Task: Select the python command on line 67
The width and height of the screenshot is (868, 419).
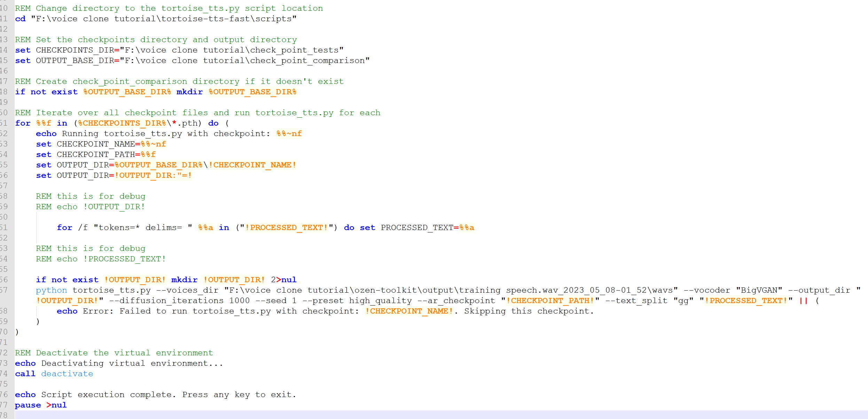Action: pos(51,290)
